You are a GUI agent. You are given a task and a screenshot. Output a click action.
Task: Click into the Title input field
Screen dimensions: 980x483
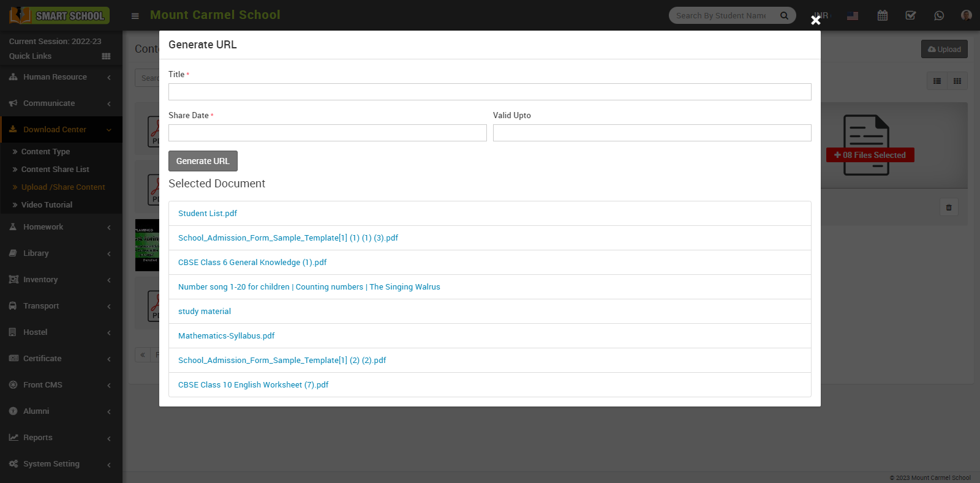coord(489,92)
